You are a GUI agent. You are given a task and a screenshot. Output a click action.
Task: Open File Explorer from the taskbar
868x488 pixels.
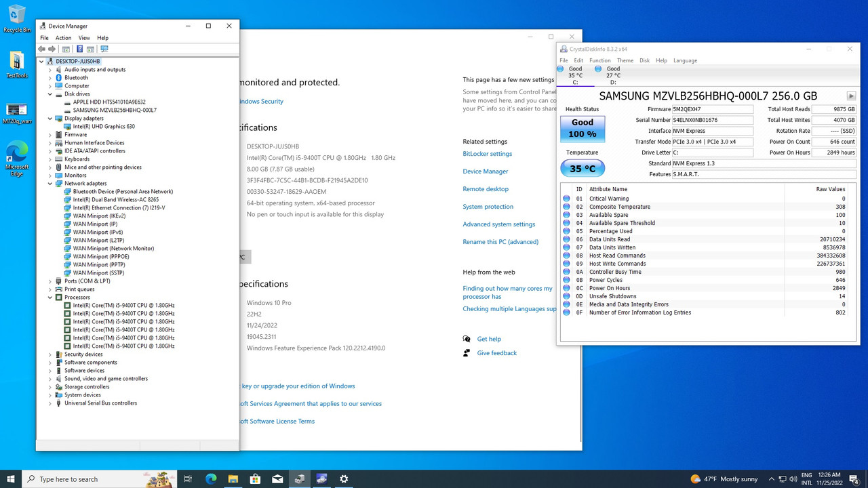(x=233, y=479)
